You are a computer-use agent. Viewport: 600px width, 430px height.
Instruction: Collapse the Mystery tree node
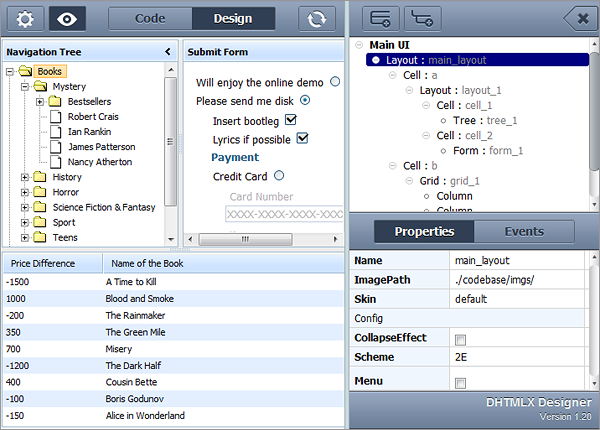pos(25,86)
